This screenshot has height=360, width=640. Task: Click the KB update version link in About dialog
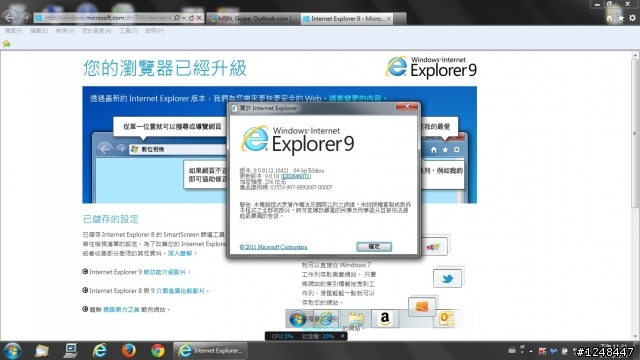pyautogui.click(x=296, y=176)
